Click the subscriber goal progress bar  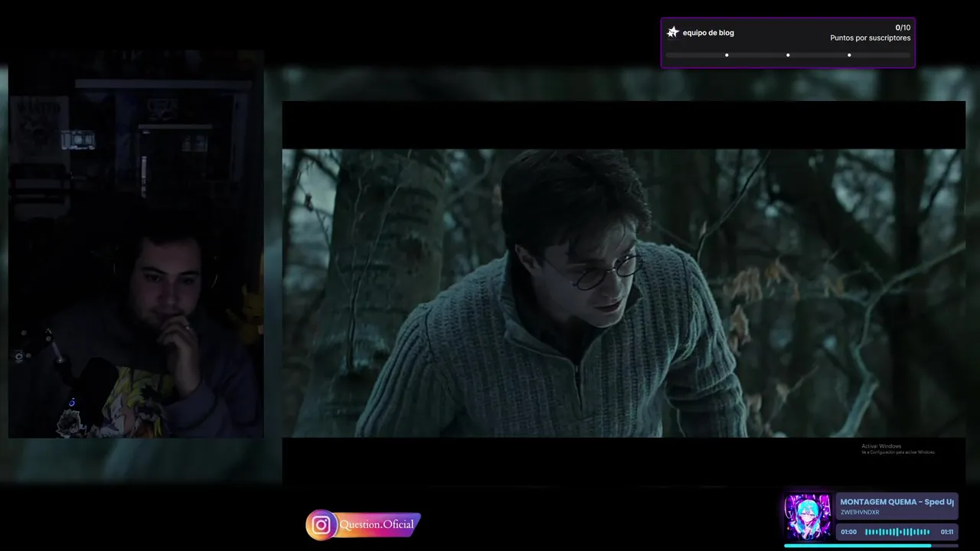click(x=788, y=55)
